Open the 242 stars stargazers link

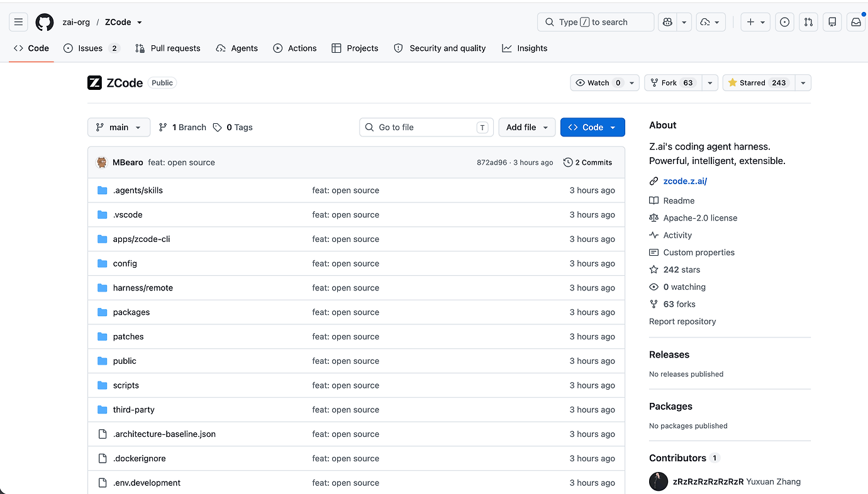[x=682, y=270]
